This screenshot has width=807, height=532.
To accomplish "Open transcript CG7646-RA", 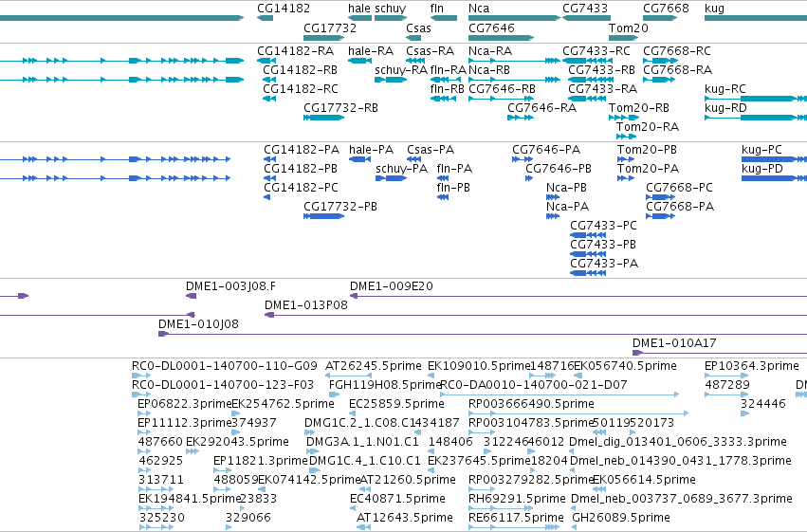I will coord(541,108).
